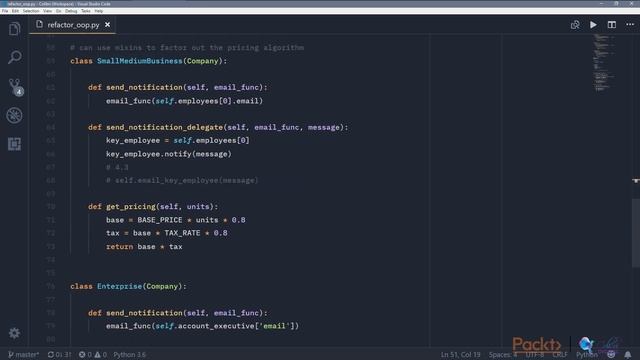640x360 pixels.
Task: Click the master branch status item
Action: [24, 355]
